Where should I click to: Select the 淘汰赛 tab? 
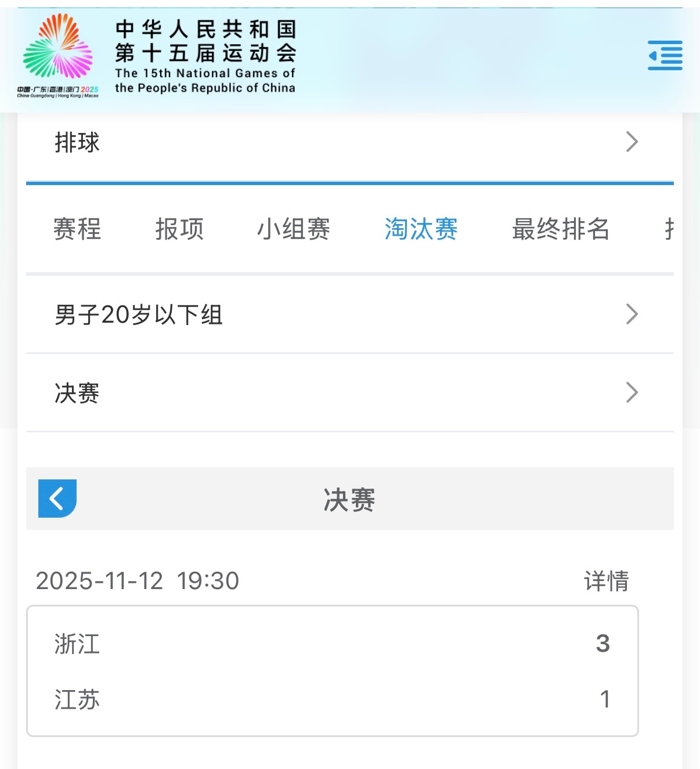(x=421, y=229)
